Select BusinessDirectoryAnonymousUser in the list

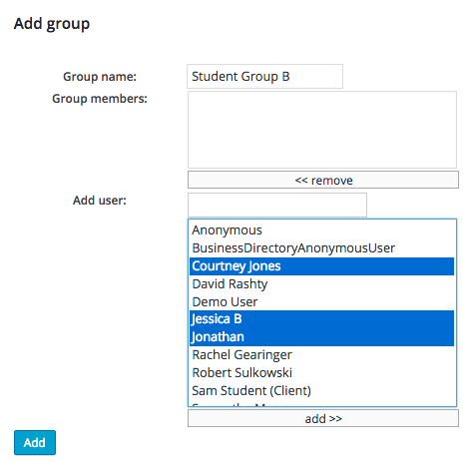321,248
